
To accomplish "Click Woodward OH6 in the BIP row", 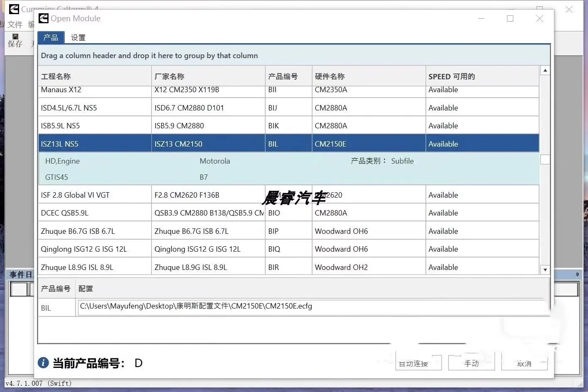I will [368, 231].
